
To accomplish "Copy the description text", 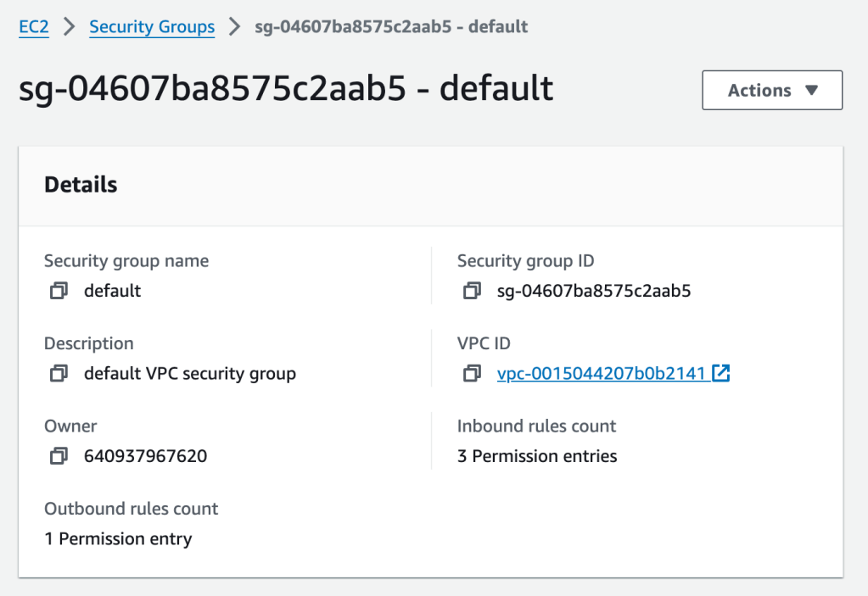I will pyautogui.click(x=59, y=373).
